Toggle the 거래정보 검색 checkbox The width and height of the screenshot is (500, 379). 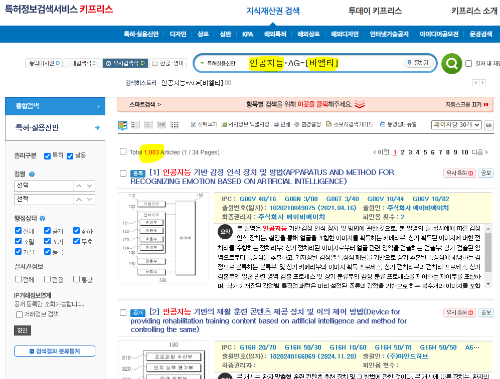pos(19,314)
